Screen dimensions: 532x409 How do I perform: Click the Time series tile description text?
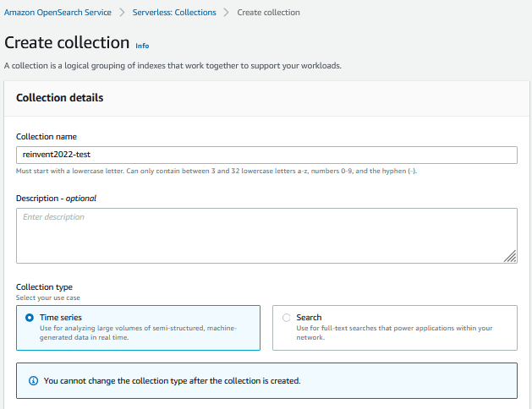tap(140, 332)
